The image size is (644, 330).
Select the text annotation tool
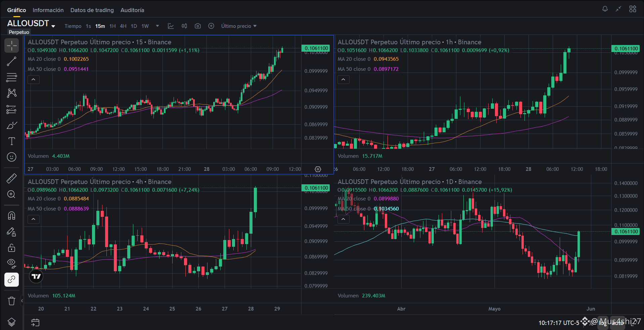pyautogui.click(x=11, y=141)
